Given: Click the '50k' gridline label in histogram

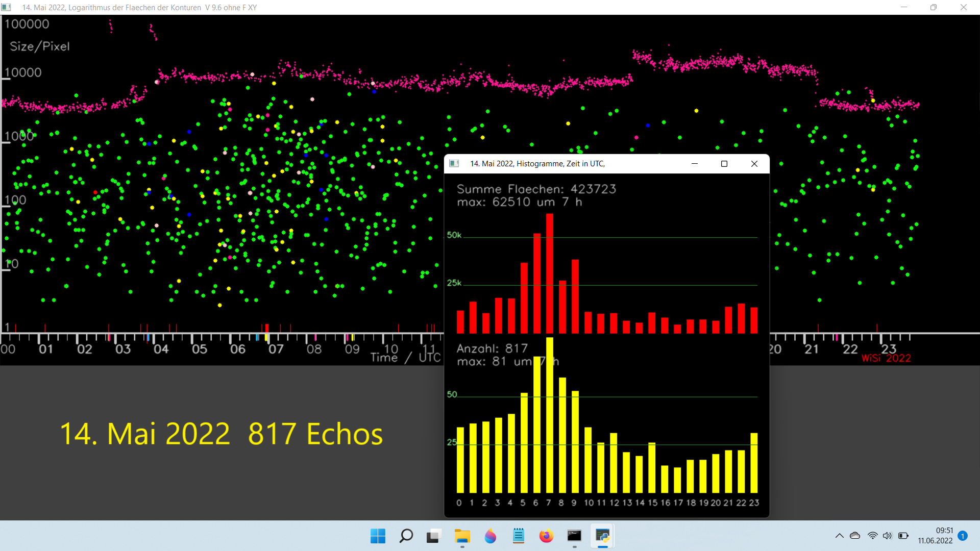Looking at the screenshot, I should [454, 235].
